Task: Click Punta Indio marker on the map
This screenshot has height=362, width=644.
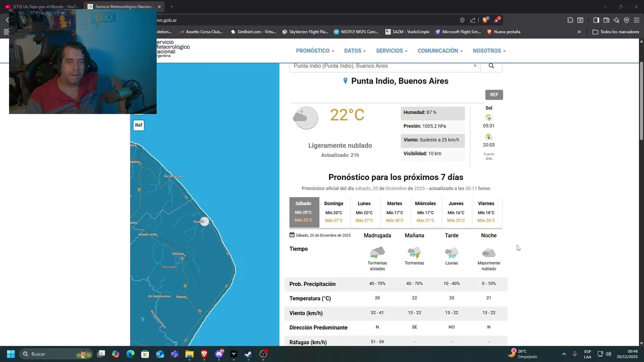Action: (204, 221)
